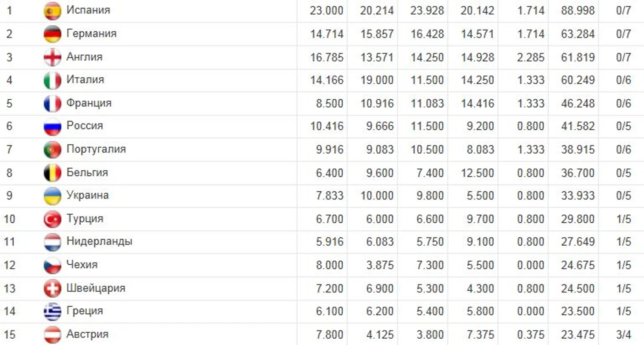
Task: Select Германия total value 63.284
Action: click(578, 34)
